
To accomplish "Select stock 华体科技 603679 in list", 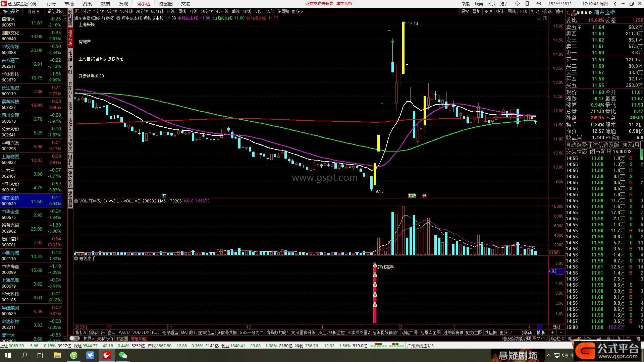I will (32, 77).
